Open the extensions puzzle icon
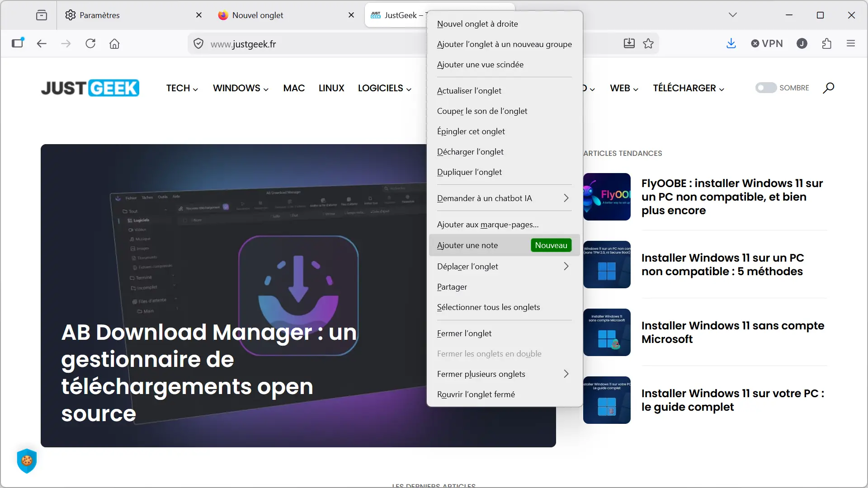This screenshot has width=868, height=488. [826, 43]
